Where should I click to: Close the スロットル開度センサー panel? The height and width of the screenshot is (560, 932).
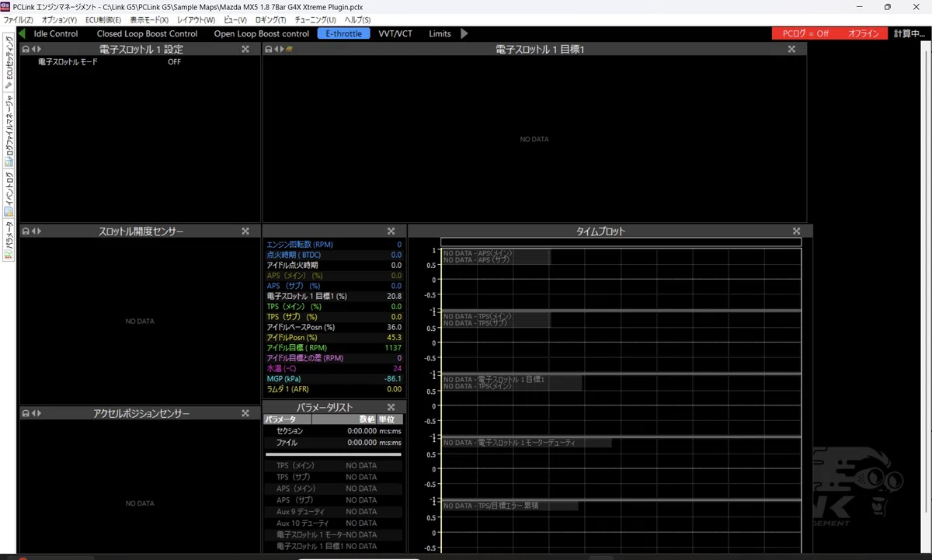(245, 231)
